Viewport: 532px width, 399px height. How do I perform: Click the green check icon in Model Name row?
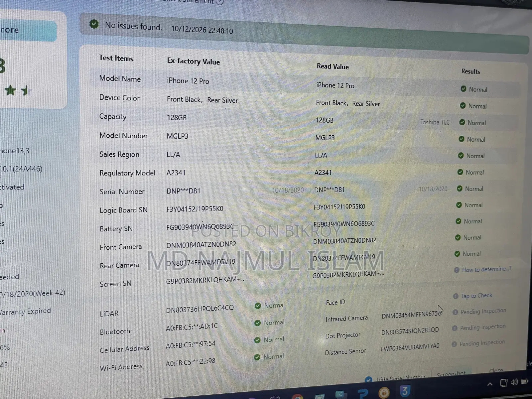pyautogui.click(x=463, y=89)
